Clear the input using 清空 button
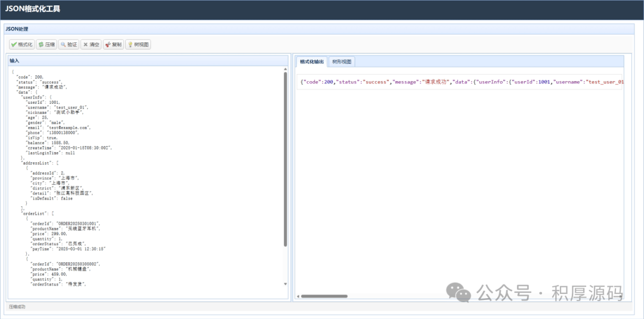The image size is (644, 319). pos(91,45)
